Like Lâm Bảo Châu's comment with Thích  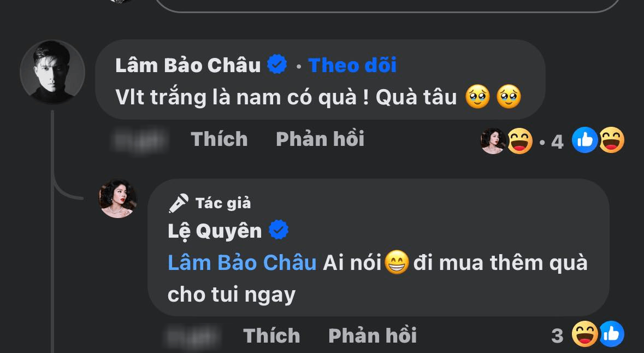220,139
